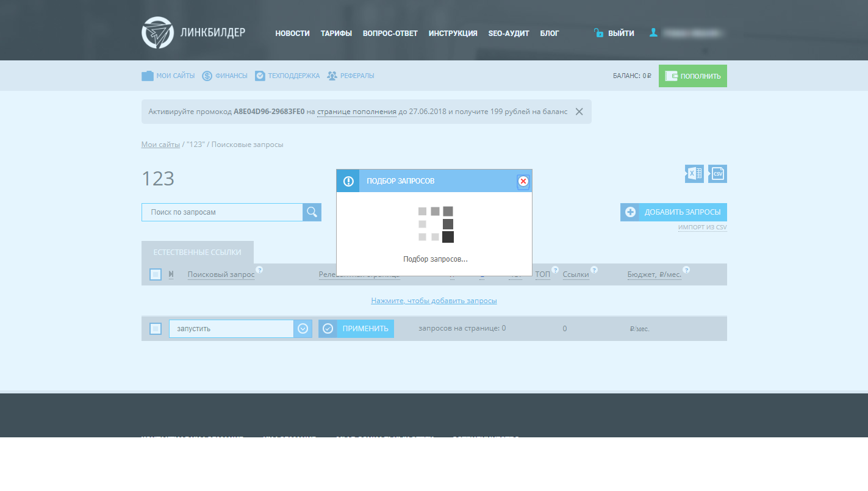This screenshot has height=491, width=868.
Task: Tick the select-all checkbox in table header
Action: (156, 274)
